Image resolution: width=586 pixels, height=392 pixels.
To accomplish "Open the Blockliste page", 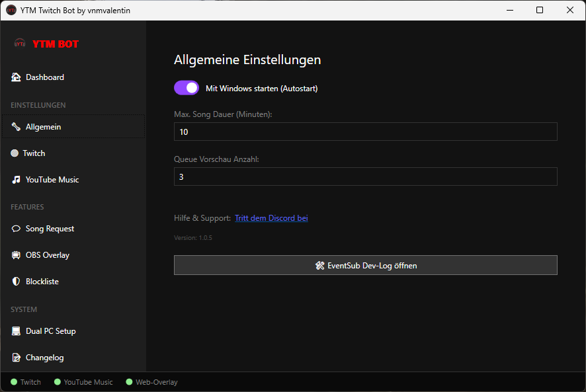I will click(73, 282).
